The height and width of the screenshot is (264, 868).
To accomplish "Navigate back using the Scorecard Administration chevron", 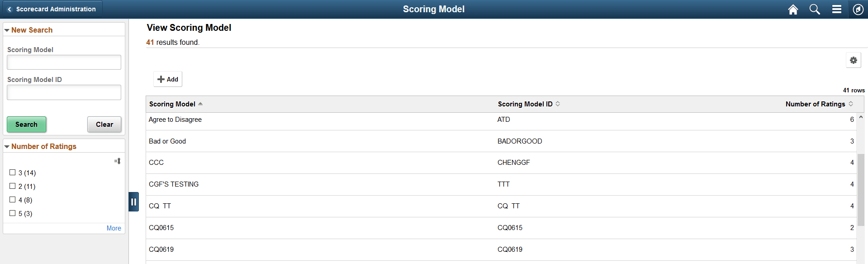I will 9,9.
